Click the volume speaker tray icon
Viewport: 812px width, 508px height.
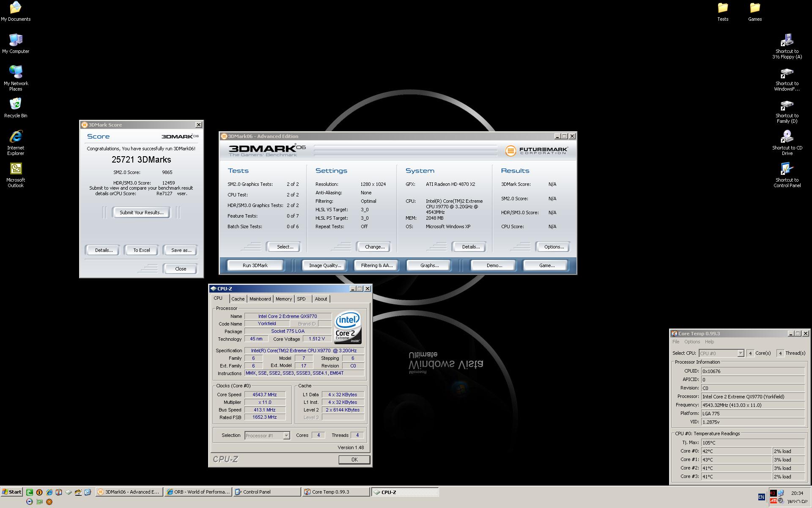click(781, 501)
